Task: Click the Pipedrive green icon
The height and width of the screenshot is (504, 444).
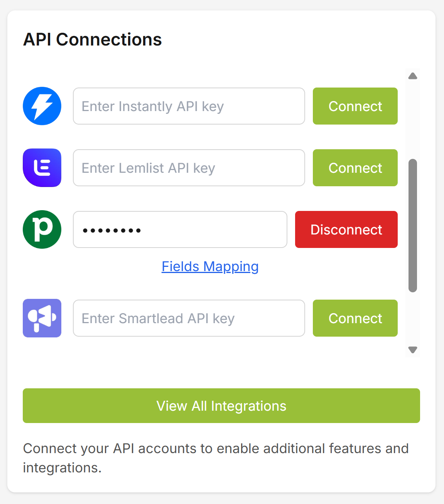Action: pyautogui.click(x=42, y=229)
